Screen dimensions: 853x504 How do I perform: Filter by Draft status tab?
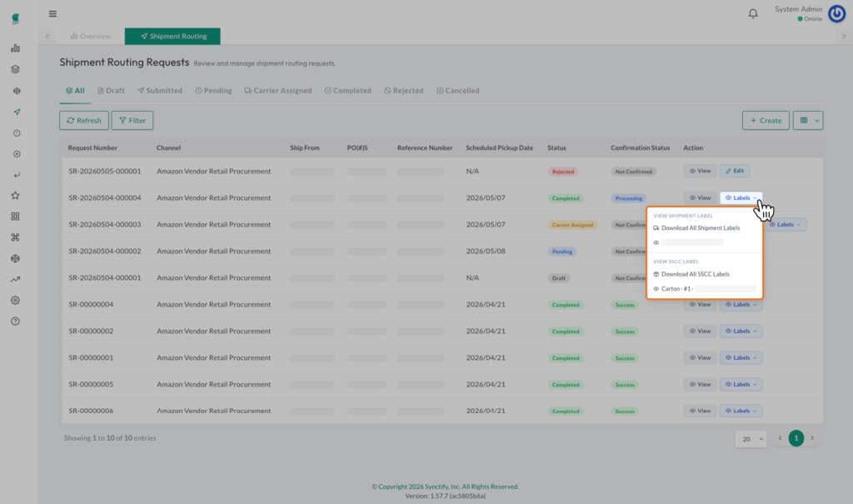coord(111,91)
